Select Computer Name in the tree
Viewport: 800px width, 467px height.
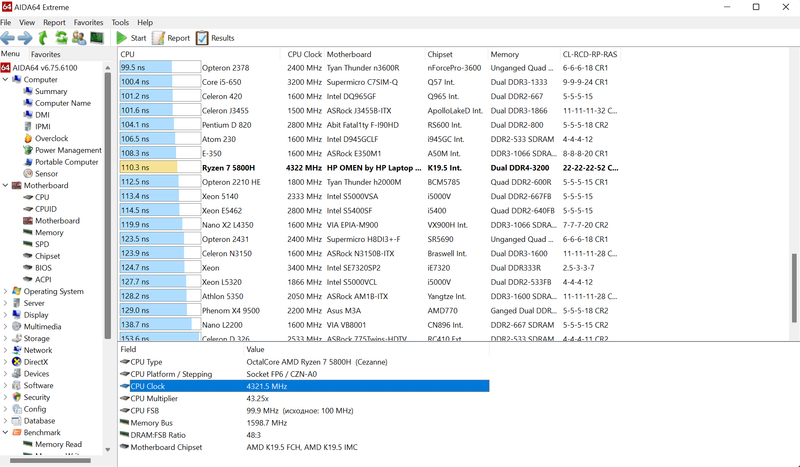click(x=62, y=103)
